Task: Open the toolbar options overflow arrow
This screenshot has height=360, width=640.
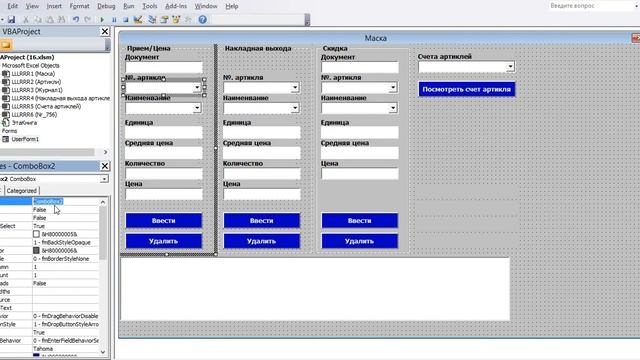Action: pyautogui.click(x=307, y=20)
